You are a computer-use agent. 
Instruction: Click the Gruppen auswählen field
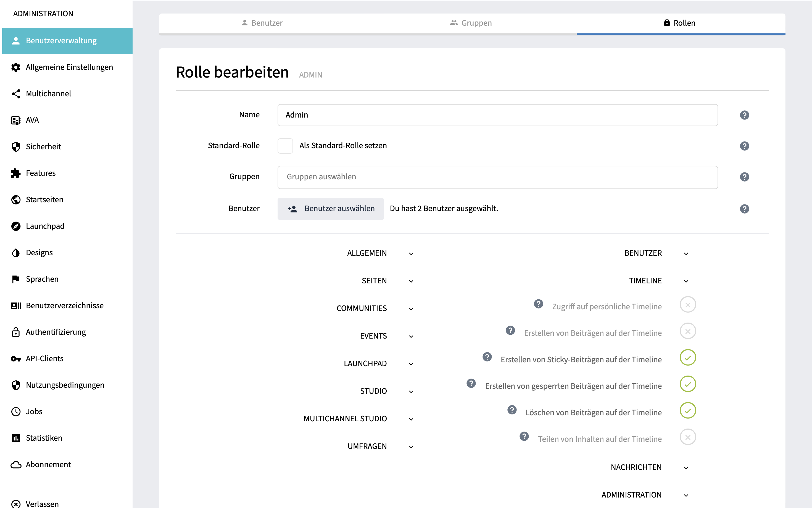pyautogui.click(x=498, y=177)
